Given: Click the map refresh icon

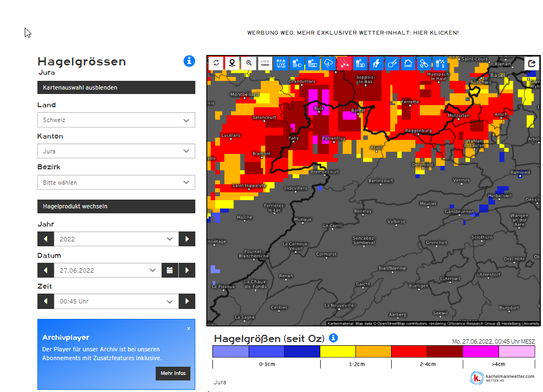Looking at the screenshot, I should coord(216,63).
